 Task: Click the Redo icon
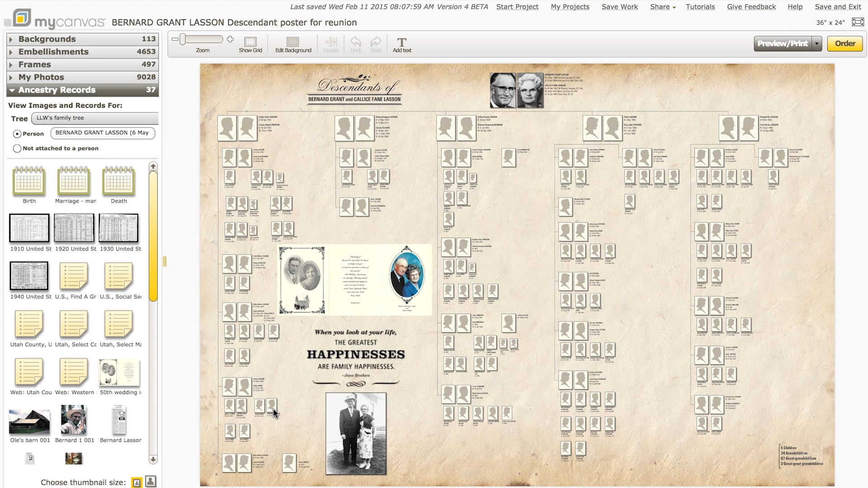[x=376, y=43]
